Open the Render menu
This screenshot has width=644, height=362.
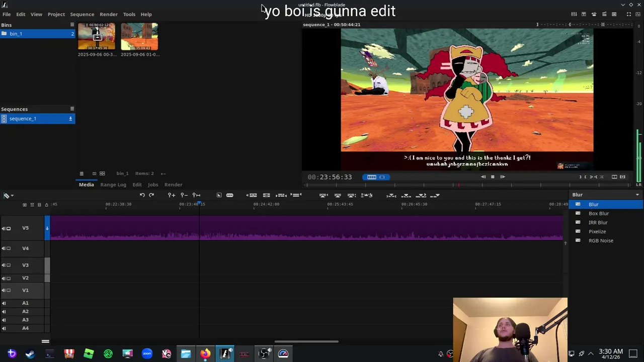tap(109, 14)
